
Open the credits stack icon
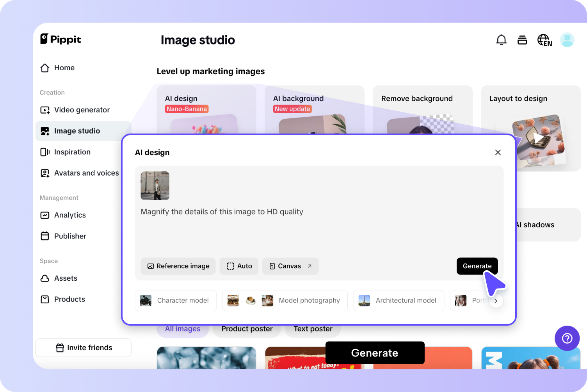coord(522,40)
